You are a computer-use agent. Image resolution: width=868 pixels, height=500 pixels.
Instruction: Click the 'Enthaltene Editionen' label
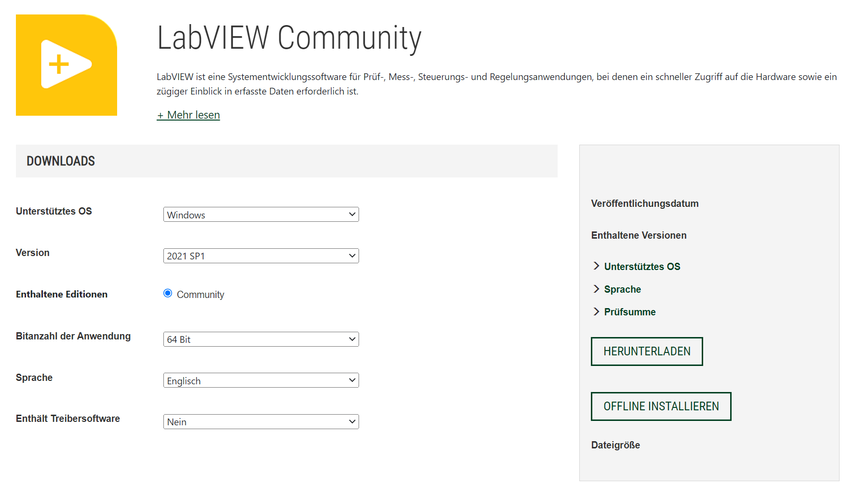[x=62, y=294]
